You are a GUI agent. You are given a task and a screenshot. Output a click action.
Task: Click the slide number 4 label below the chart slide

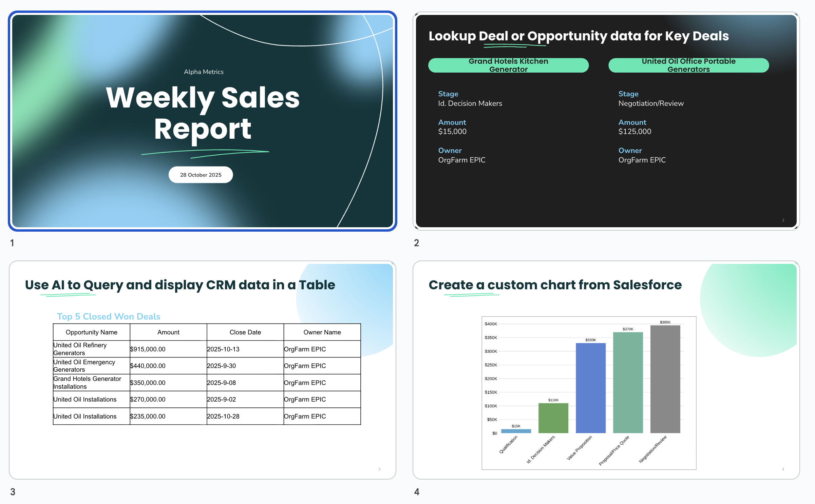pyautogui.click(x=417, y=492)
